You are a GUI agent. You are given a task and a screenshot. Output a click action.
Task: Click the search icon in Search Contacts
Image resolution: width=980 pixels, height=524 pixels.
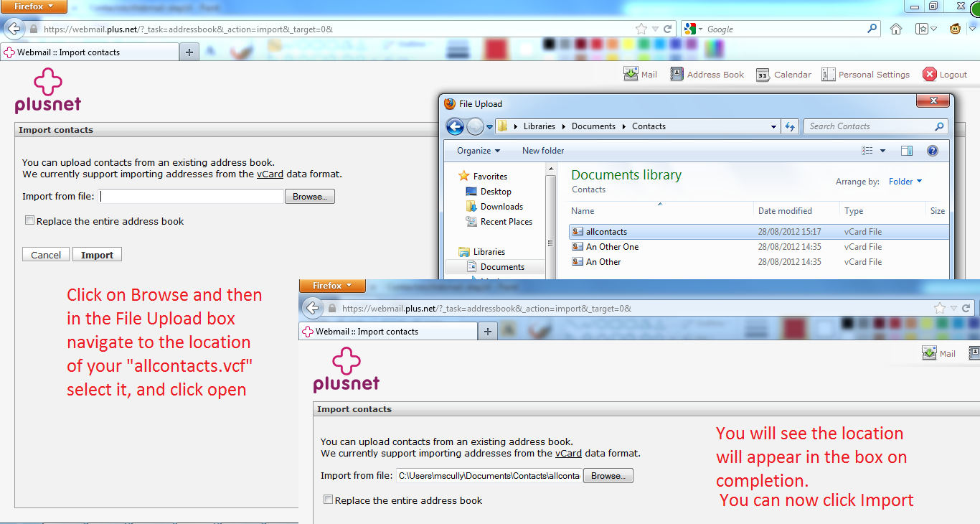pos(939,126)
